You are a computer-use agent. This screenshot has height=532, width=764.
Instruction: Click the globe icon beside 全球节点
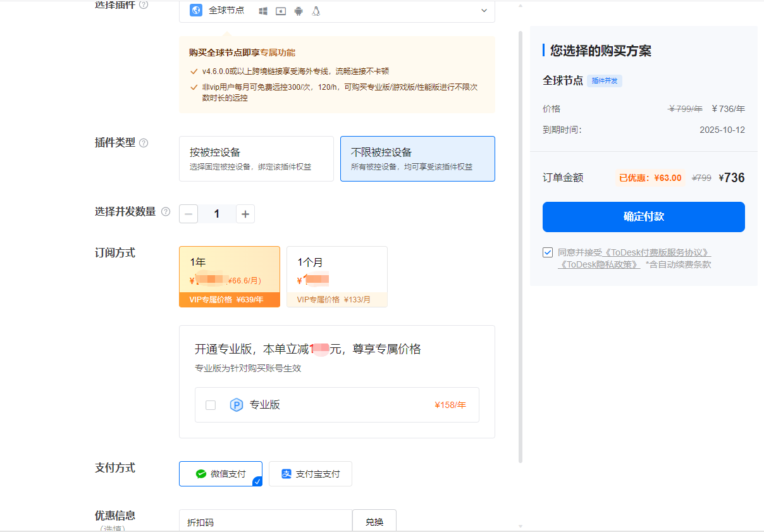[196, 10]
